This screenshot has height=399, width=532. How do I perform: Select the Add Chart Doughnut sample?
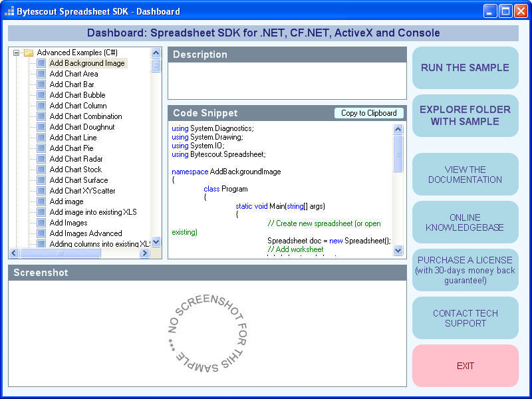pyautogui.click(x=82, y=127)
